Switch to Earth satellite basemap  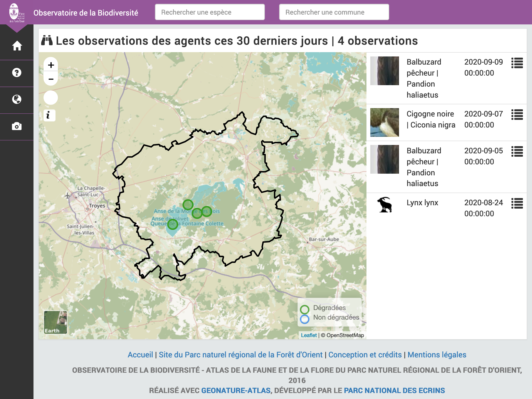(55, 322)
